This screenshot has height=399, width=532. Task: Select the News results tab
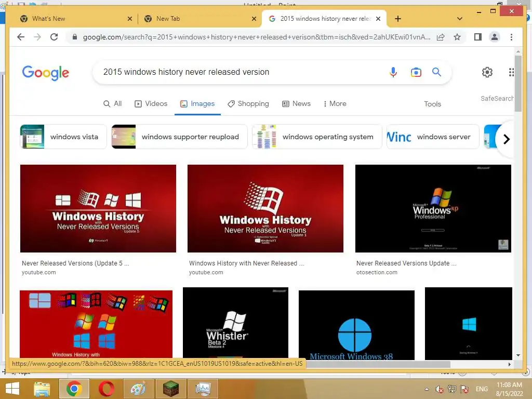[x=296, y=104]
